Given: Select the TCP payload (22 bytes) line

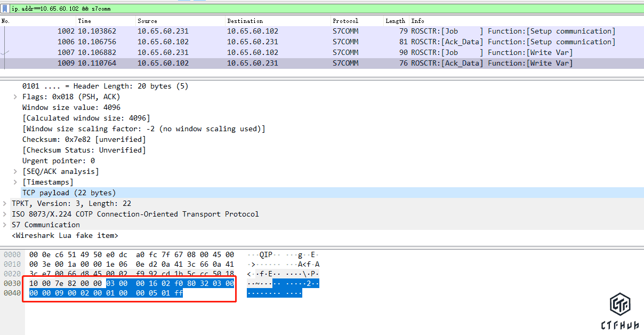Looking at the screenshot, I should pos(69,193).
